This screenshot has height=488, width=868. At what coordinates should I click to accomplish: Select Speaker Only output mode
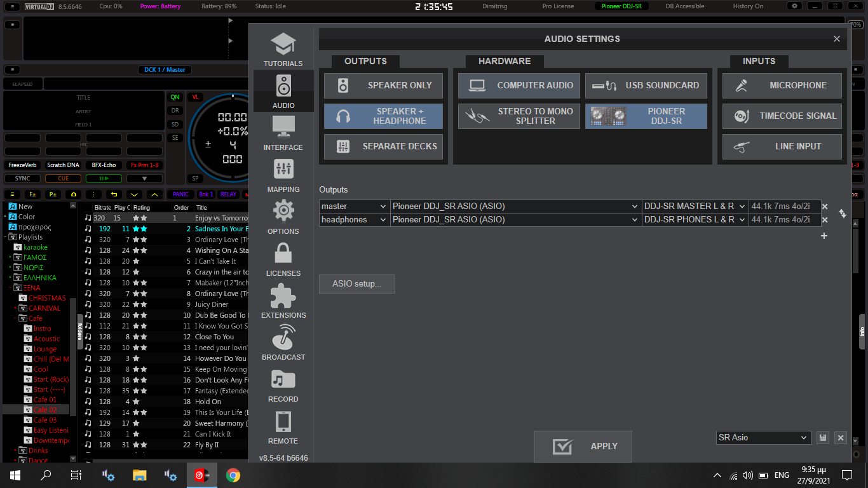pos(383,85)
